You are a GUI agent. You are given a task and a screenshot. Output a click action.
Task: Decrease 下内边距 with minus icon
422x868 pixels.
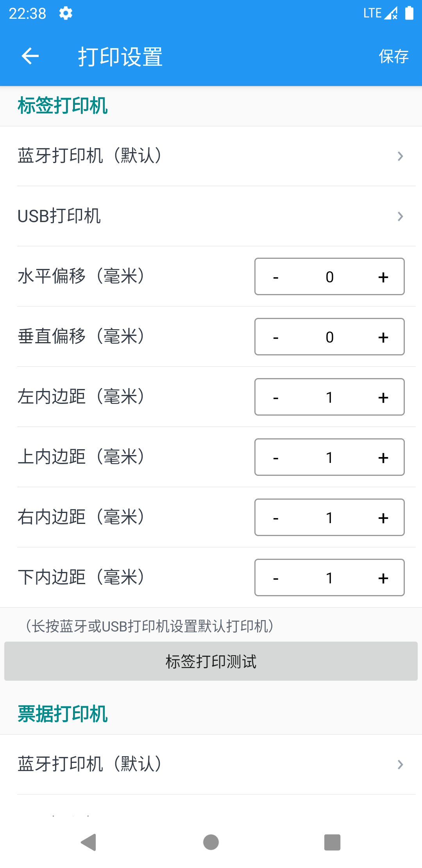[x=276, y=578]
